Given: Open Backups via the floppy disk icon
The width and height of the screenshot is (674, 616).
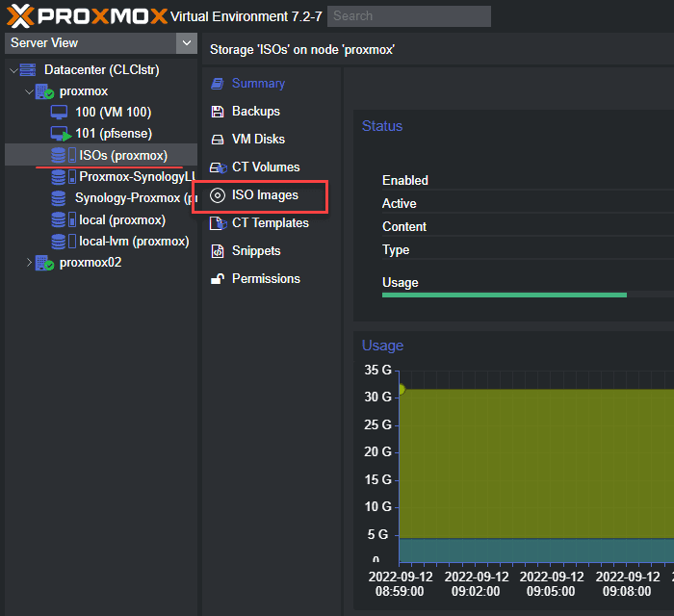Looking at the screenshot, I should pos(218,112).
